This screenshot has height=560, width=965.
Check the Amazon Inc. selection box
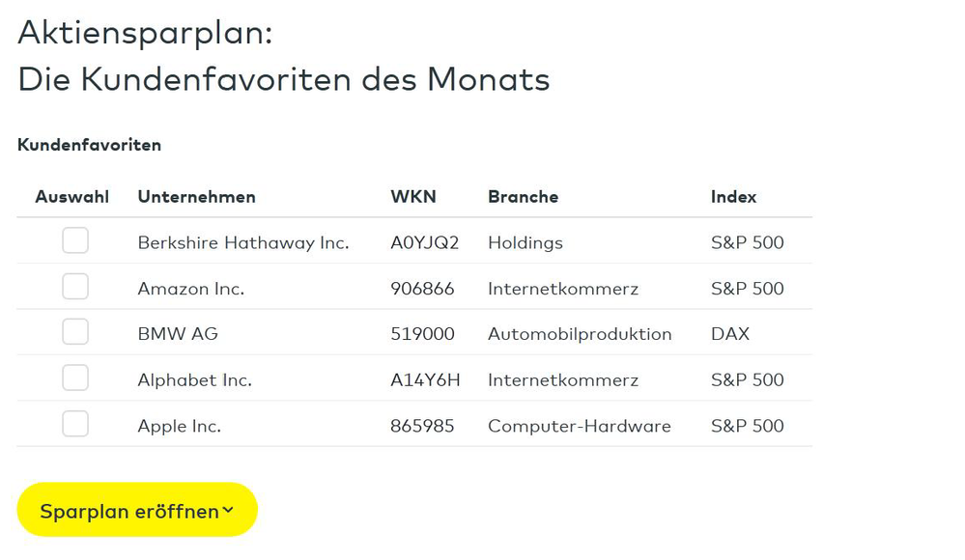(75, 286)
